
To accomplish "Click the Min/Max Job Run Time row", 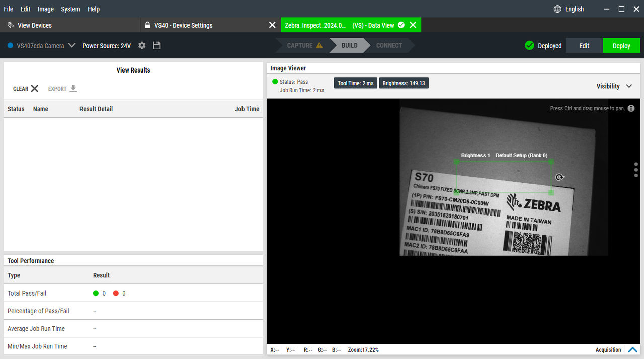I will pyautogui.click(x=133, y=346).
